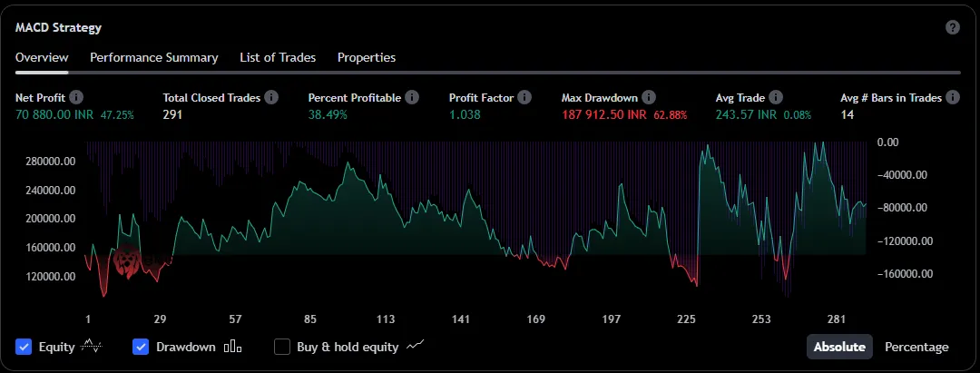Click the equity line icon in legend
980x373 pixels.
pos(93,346)
